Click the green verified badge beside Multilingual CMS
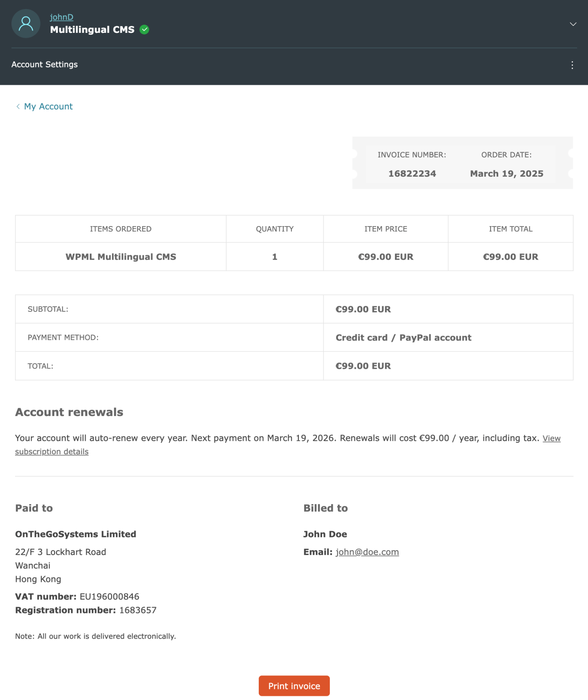588x700 pixels. point(144,29)
